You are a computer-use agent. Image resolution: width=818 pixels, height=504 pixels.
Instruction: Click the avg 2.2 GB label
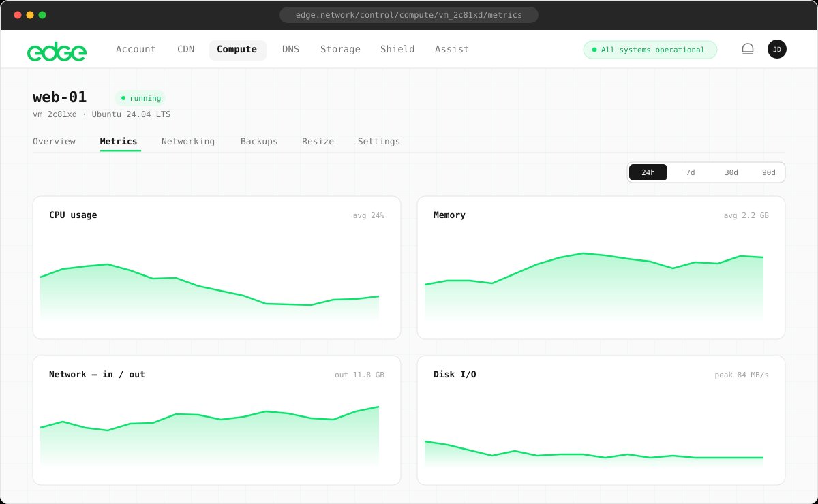[x=746, y=215]
